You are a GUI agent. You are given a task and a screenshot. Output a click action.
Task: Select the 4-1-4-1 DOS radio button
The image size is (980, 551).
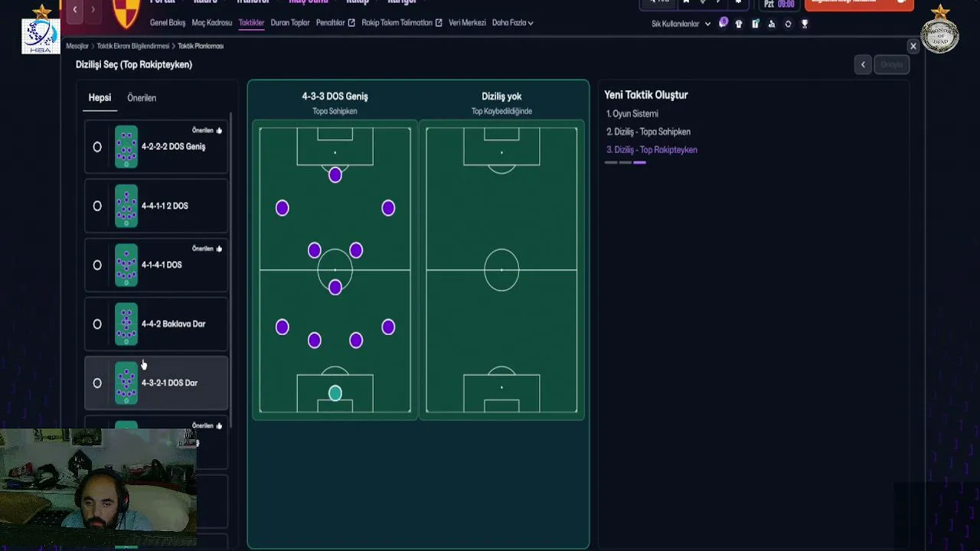click(x=97, y=265)
